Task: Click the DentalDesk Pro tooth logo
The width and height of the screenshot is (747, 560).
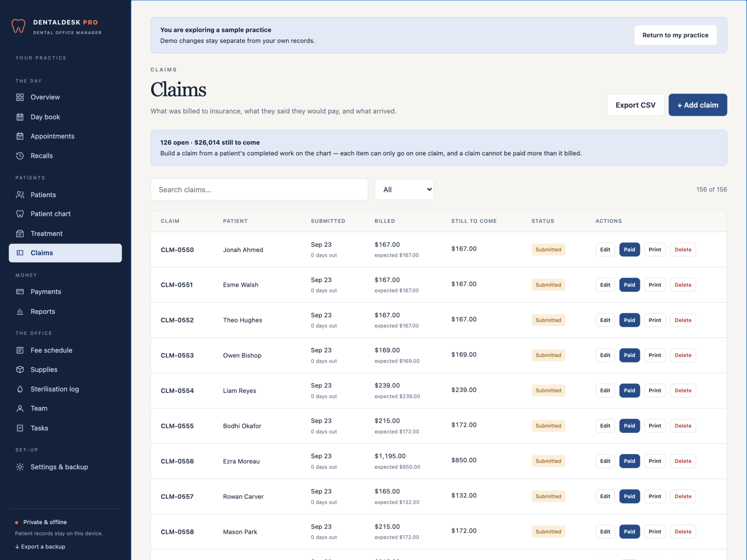Action: [18, 26]
